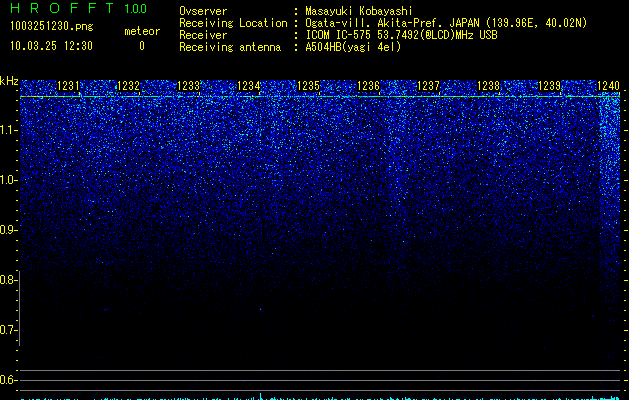
Task: Click the 0.6 kHz axis label
Action: 8,380
